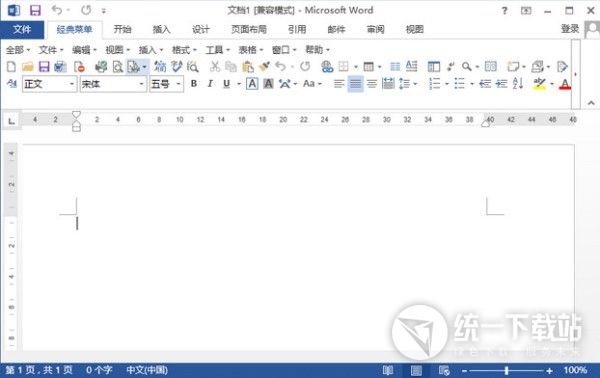600x378 pixels.
Task: Click zoom out minus button
Action: (x=464, y=370)
